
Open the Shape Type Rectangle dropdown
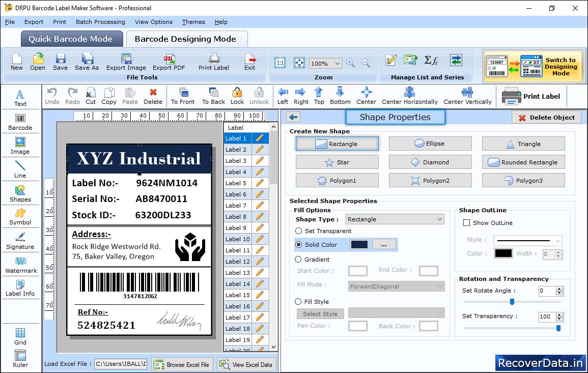pos(395,219)
